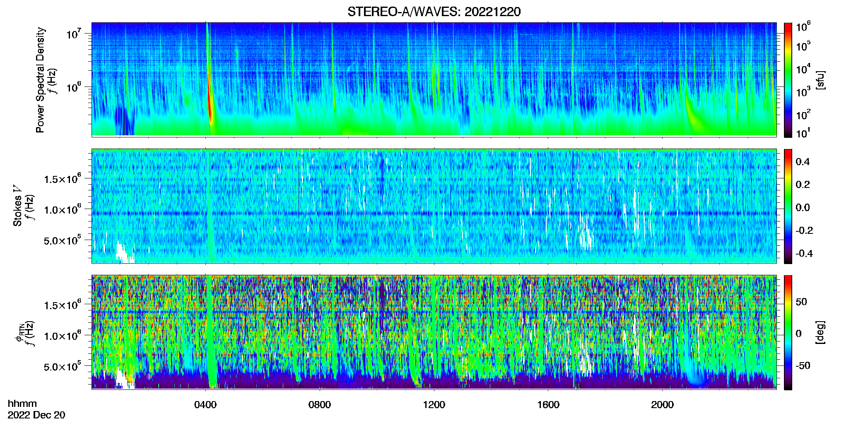Click the 10^1 label on the sfu color bar
Viewport: 868px width, 447px height.
(x=803, y=133)
